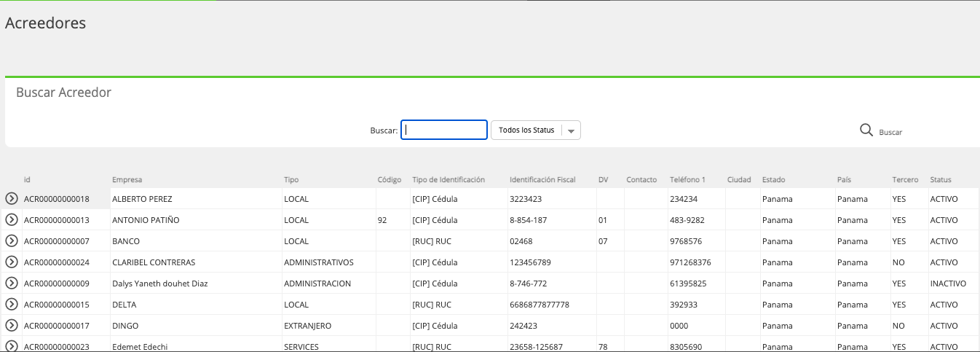This screenshot has height=352, width=980.
Task: Select id ACR00000000013 cell
Action: (66, 219)
